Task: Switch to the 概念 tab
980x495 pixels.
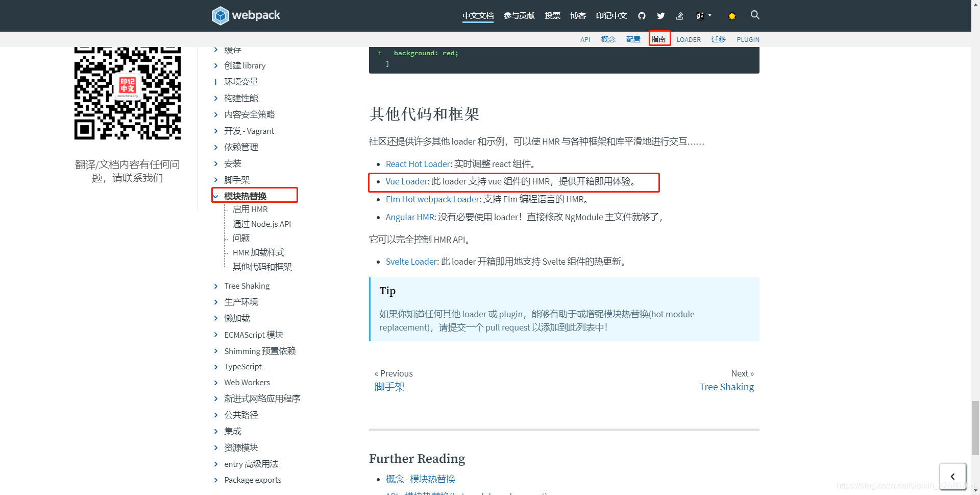Action: [x=608, y=39]
